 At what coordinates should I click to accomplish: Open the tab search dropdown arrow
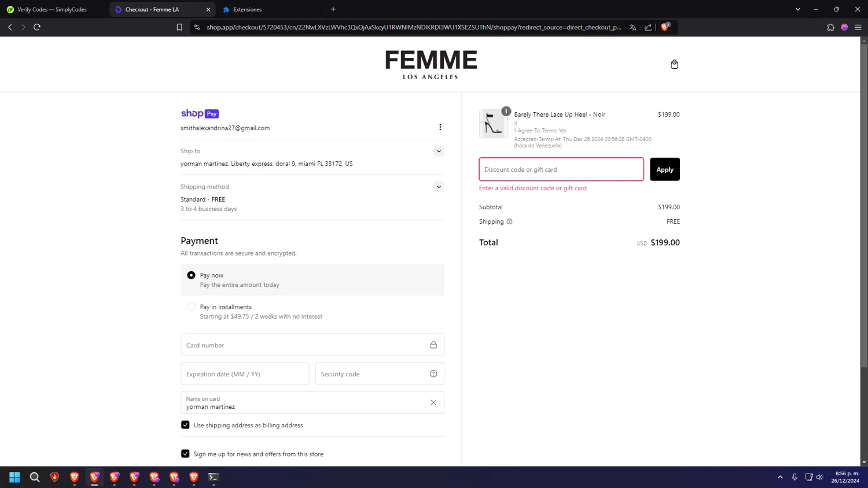[x=797, y=9]
